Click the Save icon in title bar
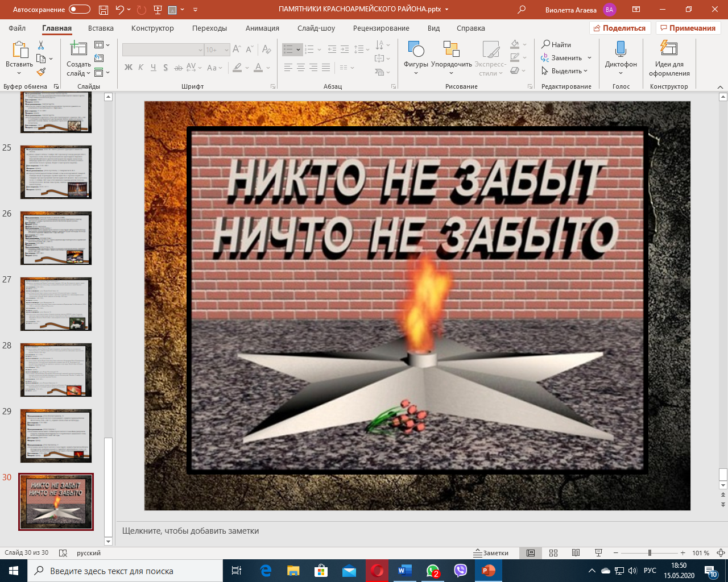Image resolution: width=728 pixels, height=582 pixels. 103,10
